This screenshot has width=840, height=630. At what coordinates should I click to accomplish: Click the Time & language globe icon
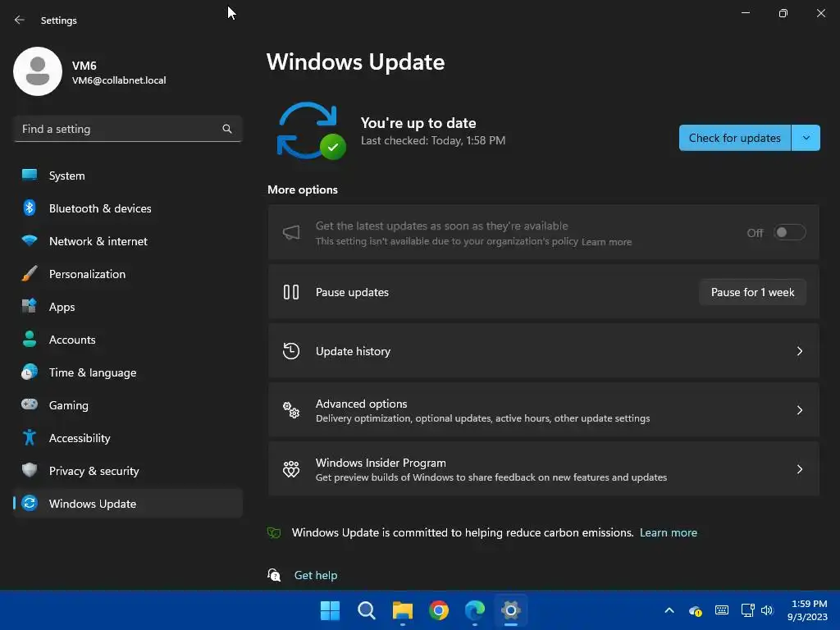coord(30,372)
